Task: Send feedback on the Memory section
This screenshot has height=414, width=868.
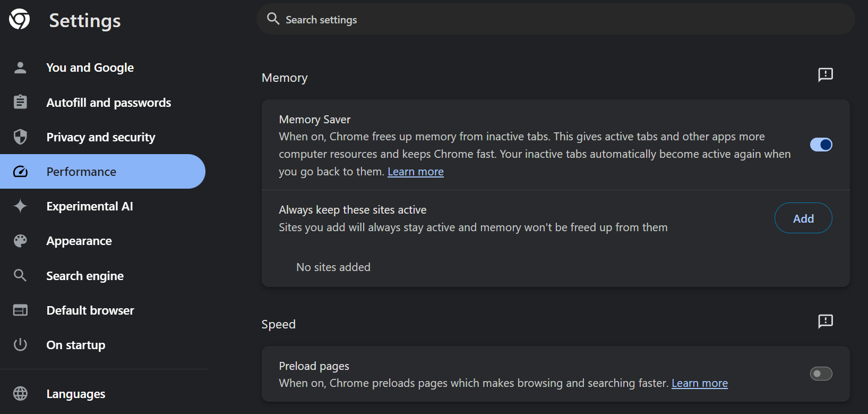Action: click(826, 74)
